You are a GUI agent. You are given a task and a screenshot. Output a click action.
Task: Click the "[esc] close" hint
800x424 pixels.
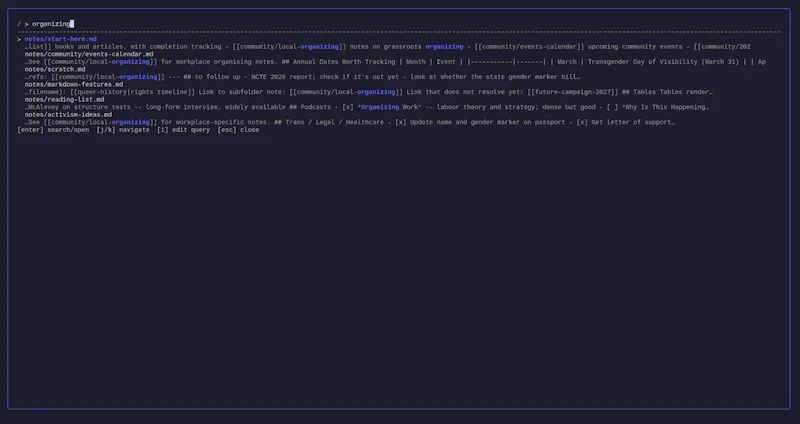(238, 130)
